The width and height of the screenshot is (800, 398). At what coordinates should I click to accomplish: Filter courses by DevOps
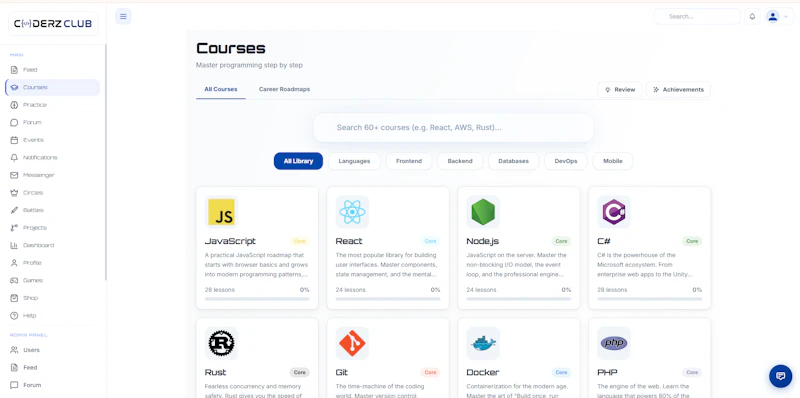point(566,161)
